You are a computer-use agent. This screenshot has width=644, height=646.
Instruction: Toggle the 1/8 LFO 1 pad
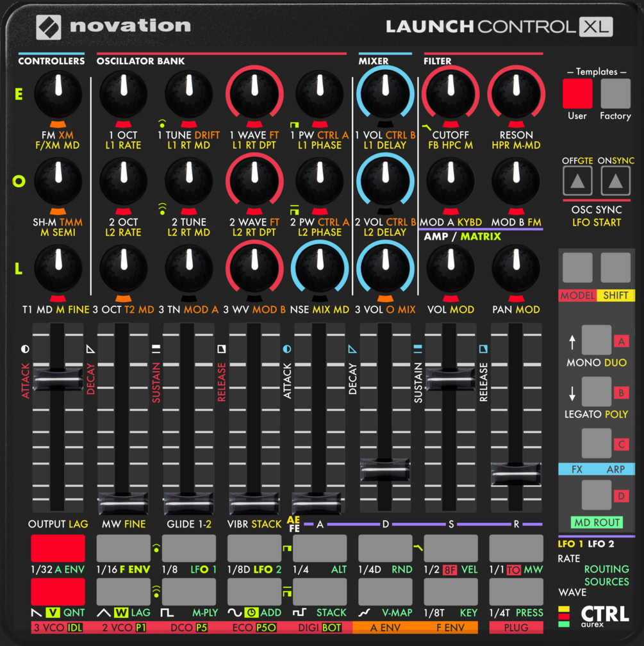click(x=189, y=549)
